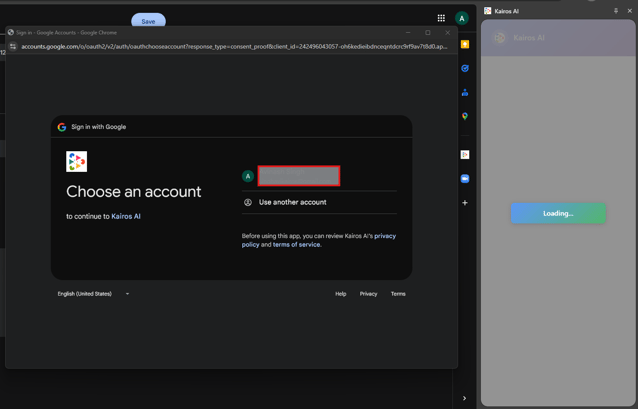The height and width of the screenshot is (409, 638).
Task: Click the address bar of the sign-in popup
Action: click(234, 47)
